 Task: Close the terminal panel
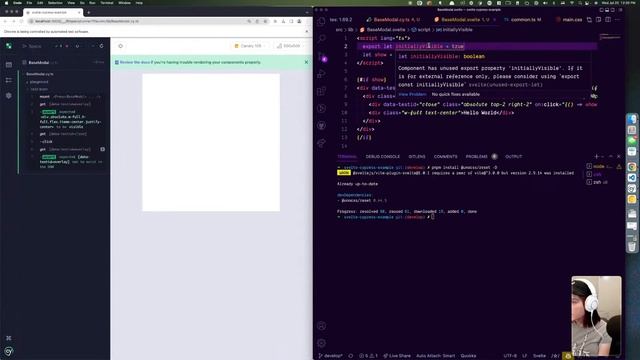[x=619, y=157]
